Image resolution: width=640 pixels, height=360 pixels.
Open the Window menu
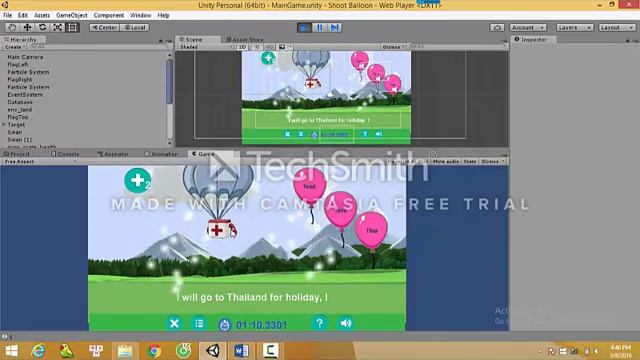[x=140, y=15]
